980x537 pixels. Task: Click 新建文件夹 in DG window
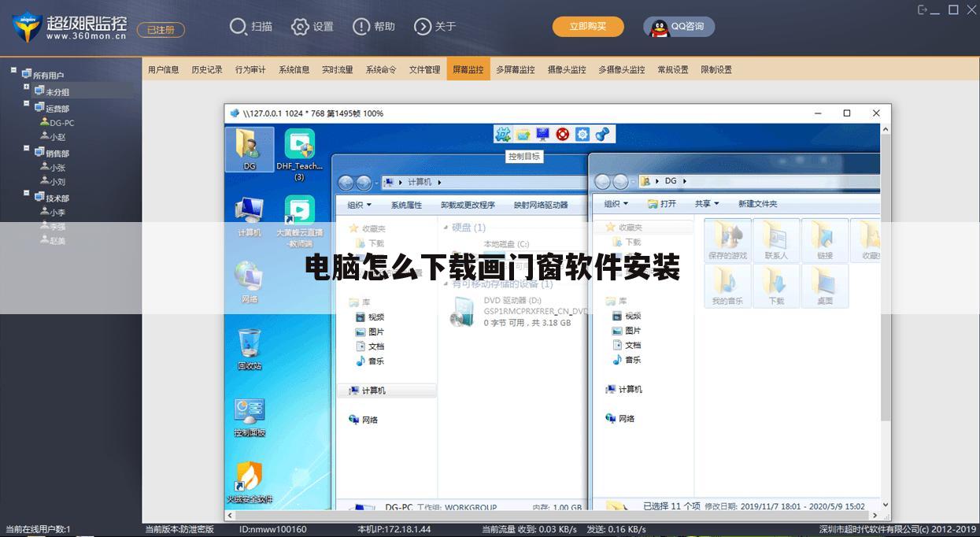(757, 204)
